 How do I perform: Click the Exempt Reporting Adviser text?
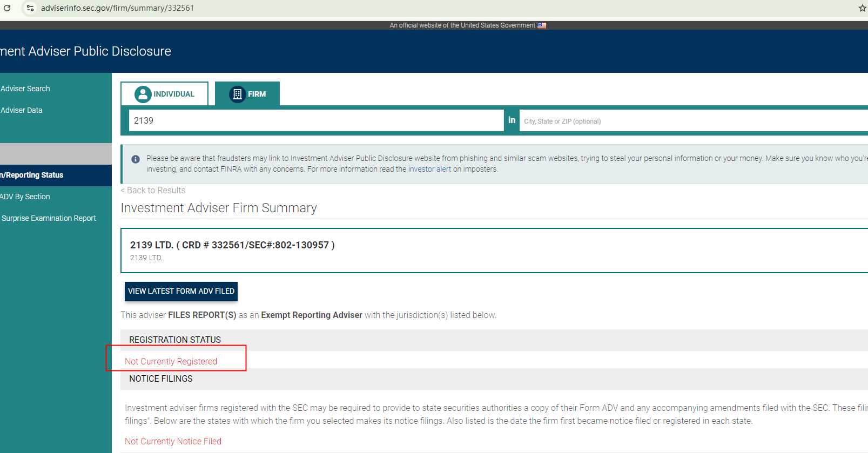tap(312, 315)
